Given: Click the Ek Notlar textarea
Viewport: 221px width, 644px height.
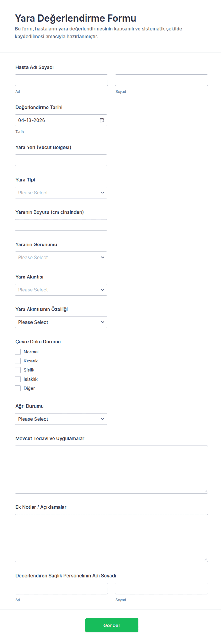Looking at the screenshot, I should 111,538.
